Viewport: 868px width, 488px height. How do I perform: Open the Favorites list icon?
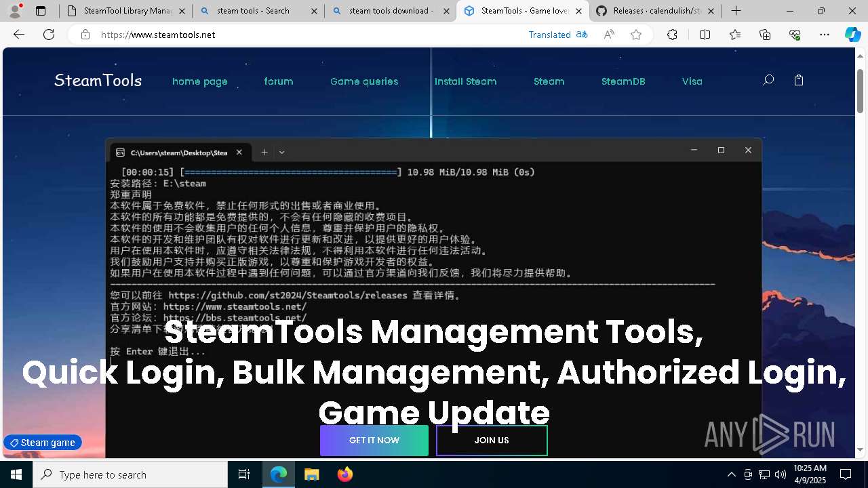735,35
